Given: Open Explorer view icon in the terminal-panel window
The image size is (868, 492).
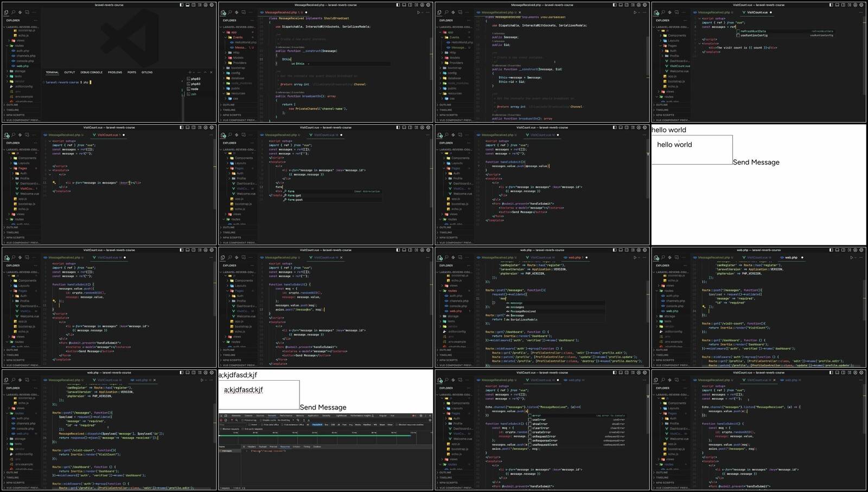Looking at the screenshot, I should coord(6,12).
